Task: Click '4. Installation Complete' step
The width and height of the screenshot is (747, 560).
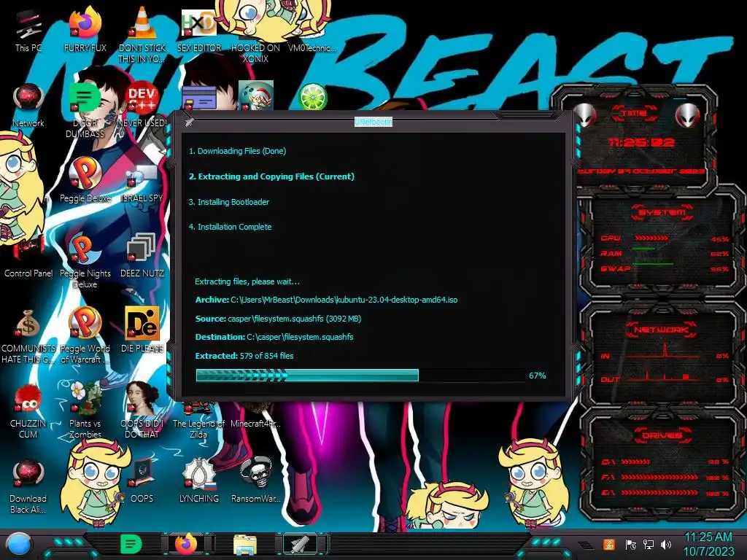Action: pos(230,227)
